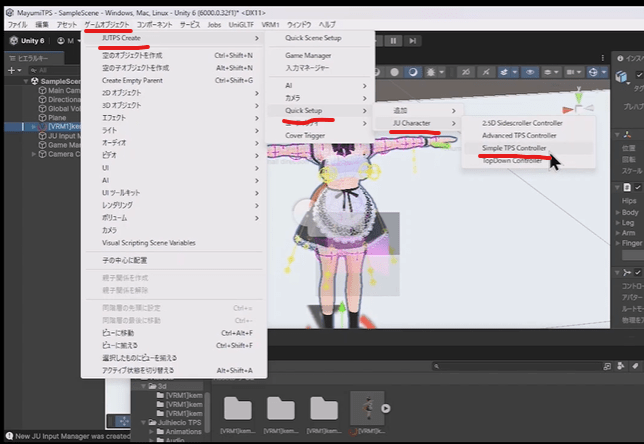Open the ウィンドウ menu

click(x=299, y=25)
